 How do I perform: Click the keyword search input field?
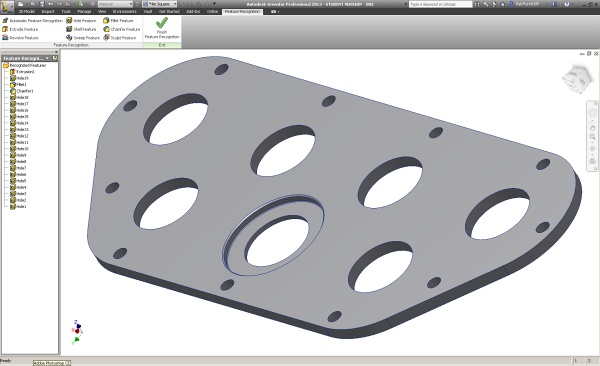tap(440, 4)
